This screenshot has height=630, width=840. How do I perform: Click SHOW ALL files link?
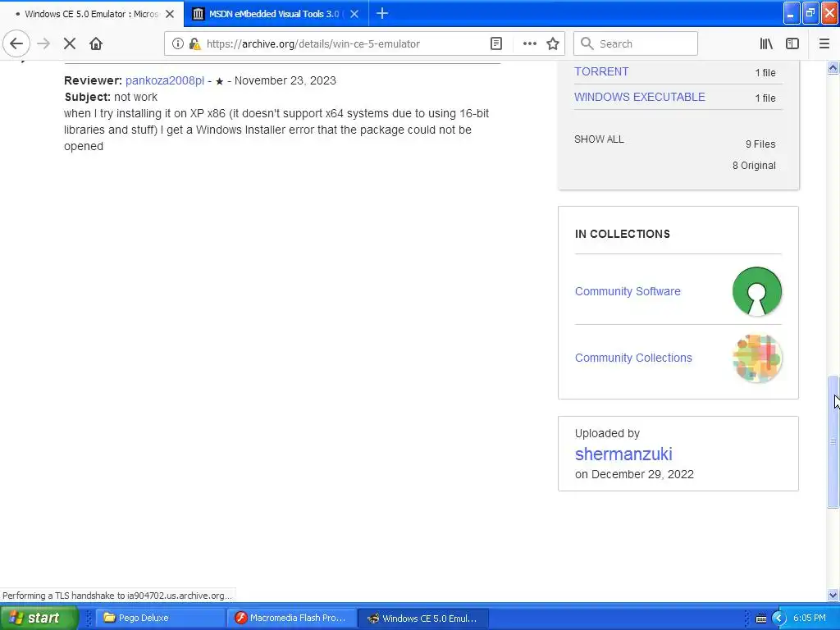pyautogui.click(x=599, y=139)
